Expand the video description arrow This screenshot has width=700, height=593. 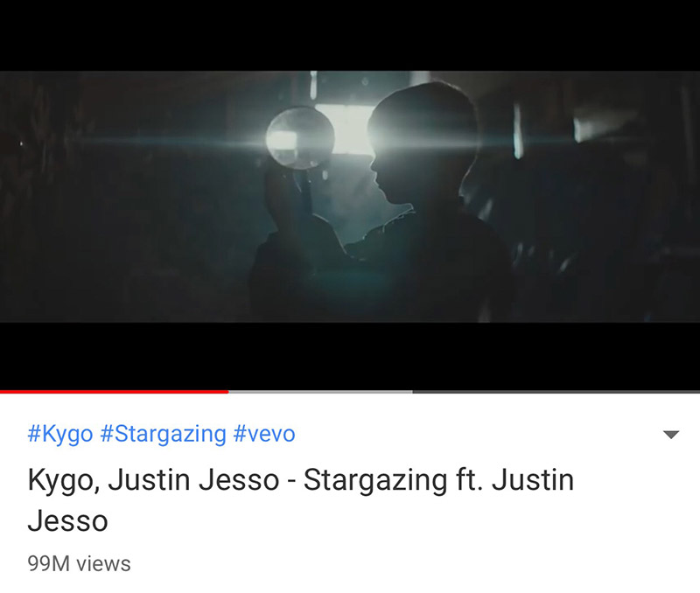pos(671,434)
